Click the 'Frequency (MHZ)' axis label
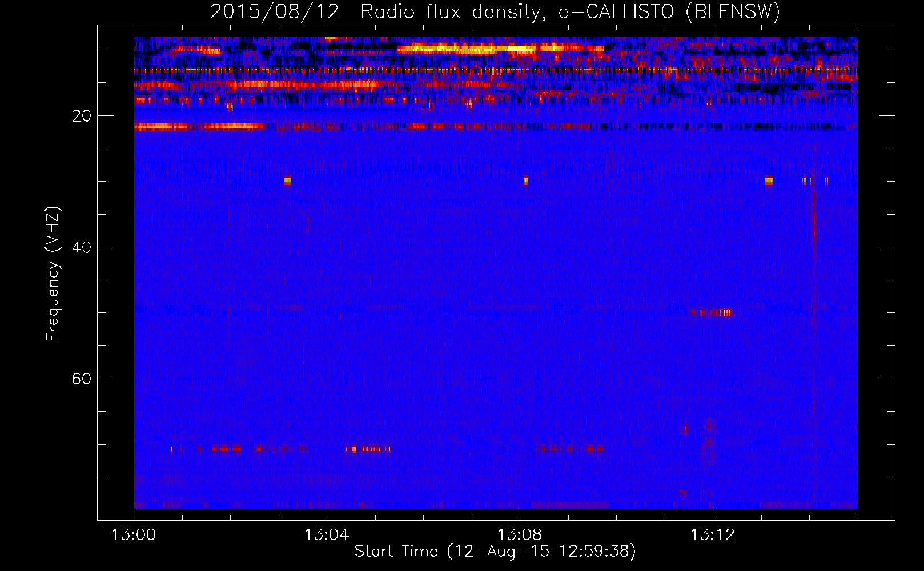 pos(53,274)
